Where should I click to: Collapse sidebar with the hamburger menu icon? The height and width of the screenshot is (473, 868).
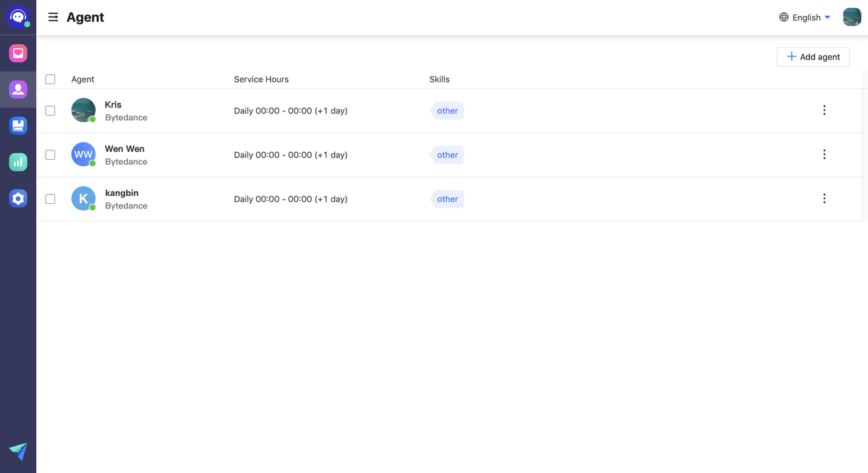click(x=53, y=17)
